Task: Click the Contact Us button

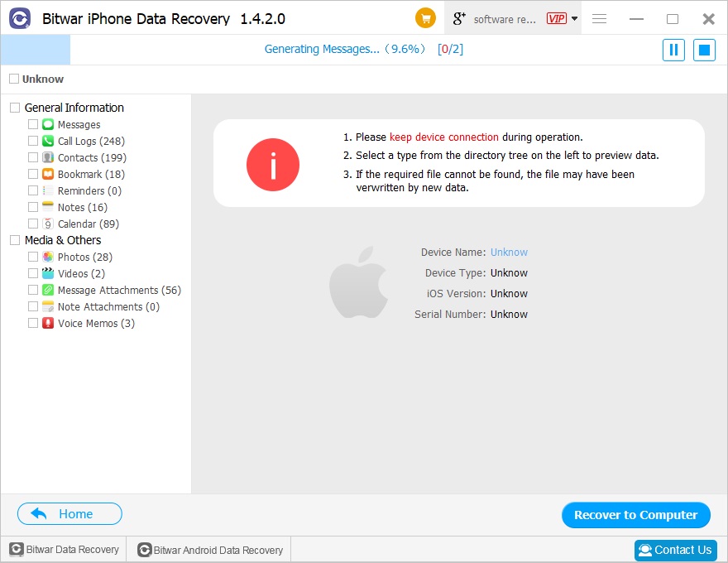Action: (676, 550)
